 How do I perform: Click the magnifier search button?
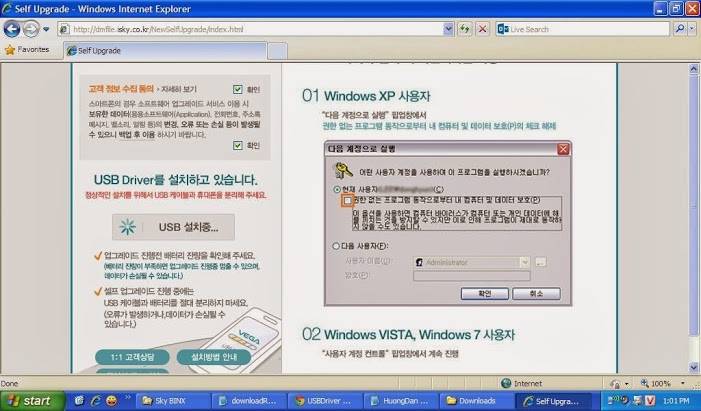(x=679, y=29)
